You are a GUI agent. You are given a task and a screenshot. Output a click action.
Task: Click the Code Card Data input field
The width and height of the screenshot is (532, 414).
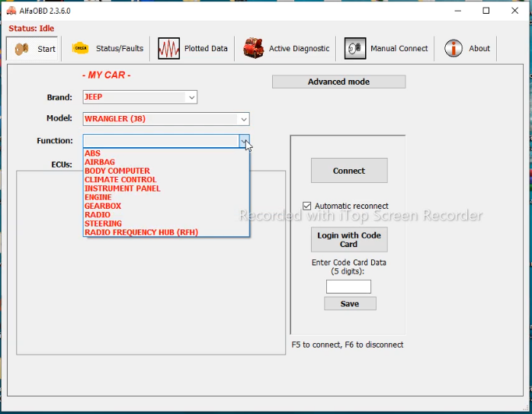click(348, 287)
